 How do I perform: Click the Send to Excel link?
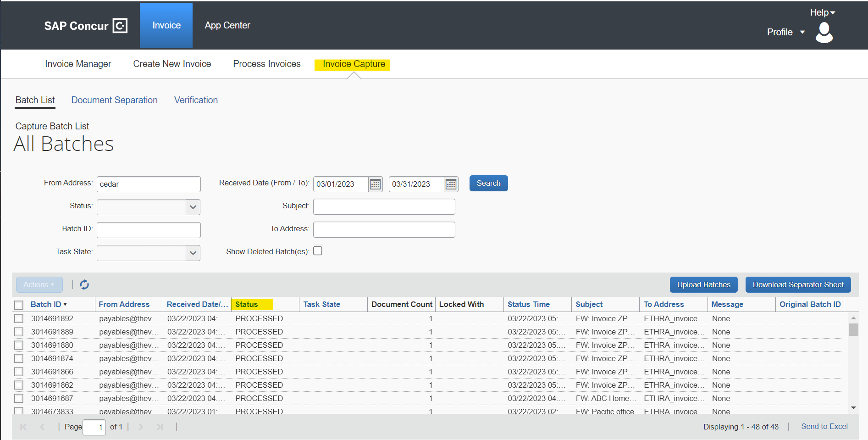point(824,427)
